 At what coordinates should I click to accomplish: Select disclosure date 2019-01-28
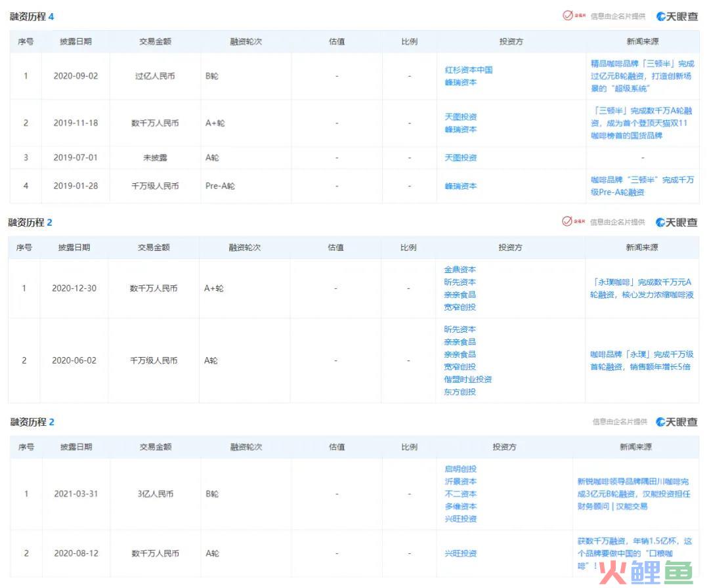point(75,186)
